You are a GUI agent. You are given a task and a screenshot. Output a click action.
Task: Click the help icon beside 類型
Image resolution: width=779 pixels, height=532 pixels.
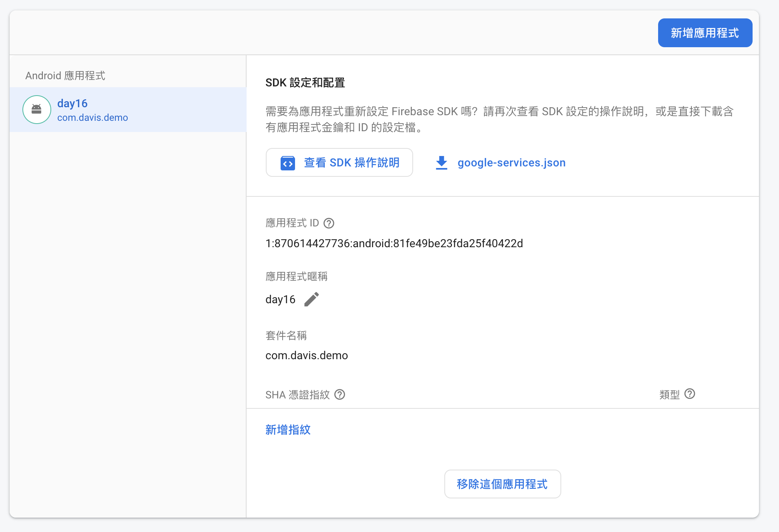[x=689, y=394]
